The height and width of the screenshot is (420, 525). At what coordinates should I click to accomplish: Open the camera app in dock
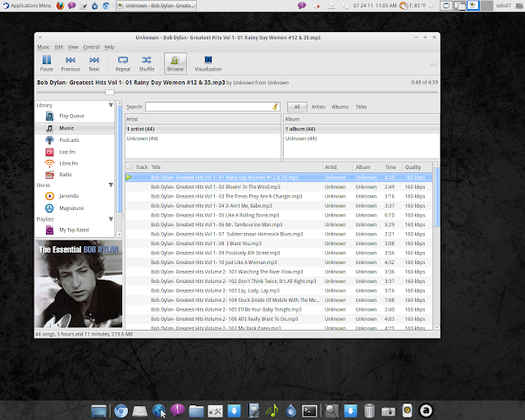[x=388, y=411]
